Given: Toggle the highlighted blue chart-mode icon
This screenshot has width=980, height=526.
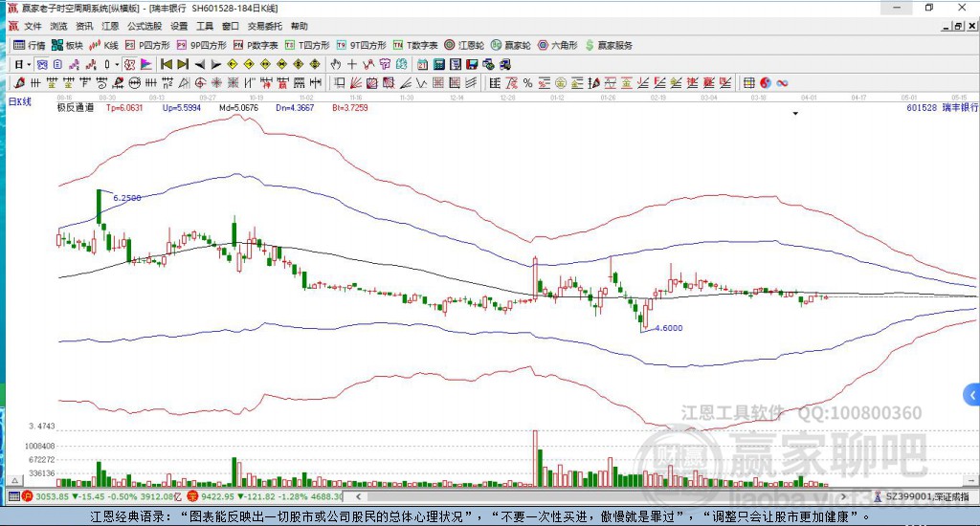Looking at the screenshot, I should [42, 64].
